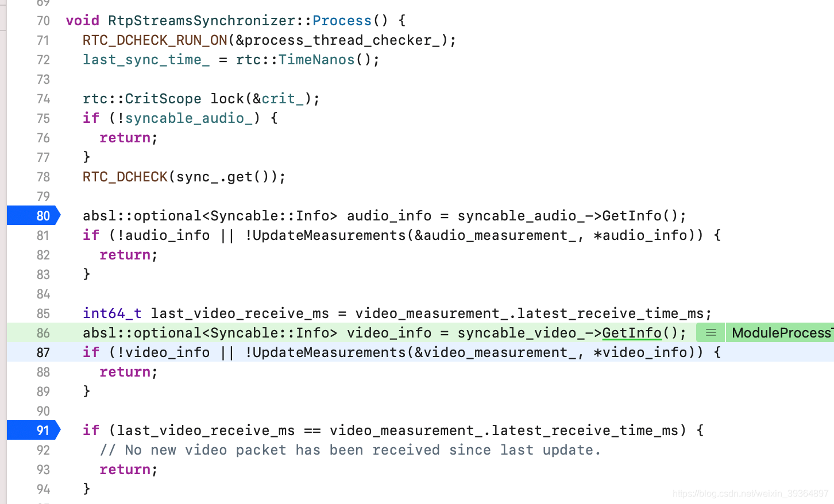This screenshot has height=504, width=834.
Task: Open the underlined GetInfo symbol link
Action: tap(632, 332)
